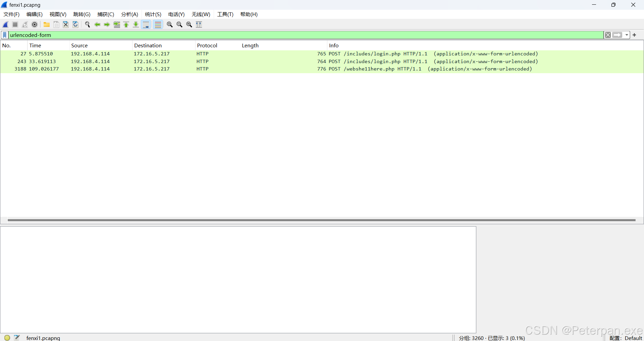Viewport: 644px width, 341px height.
Task: Open the 分析(A) menu
Action: pyautogui.click(x=130, y=14)
